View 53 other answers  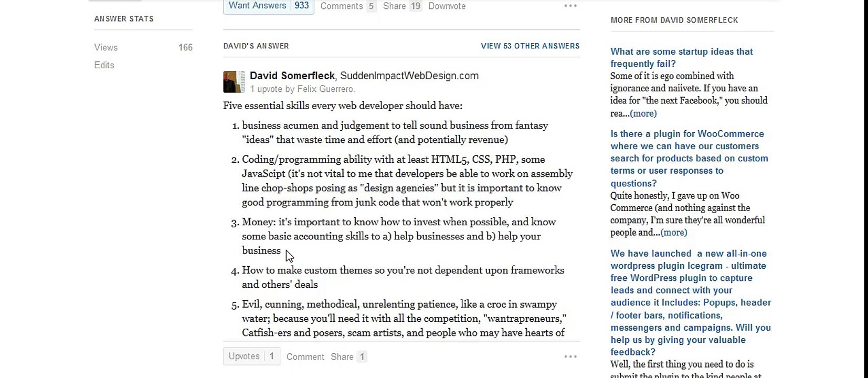click(530, 46)
